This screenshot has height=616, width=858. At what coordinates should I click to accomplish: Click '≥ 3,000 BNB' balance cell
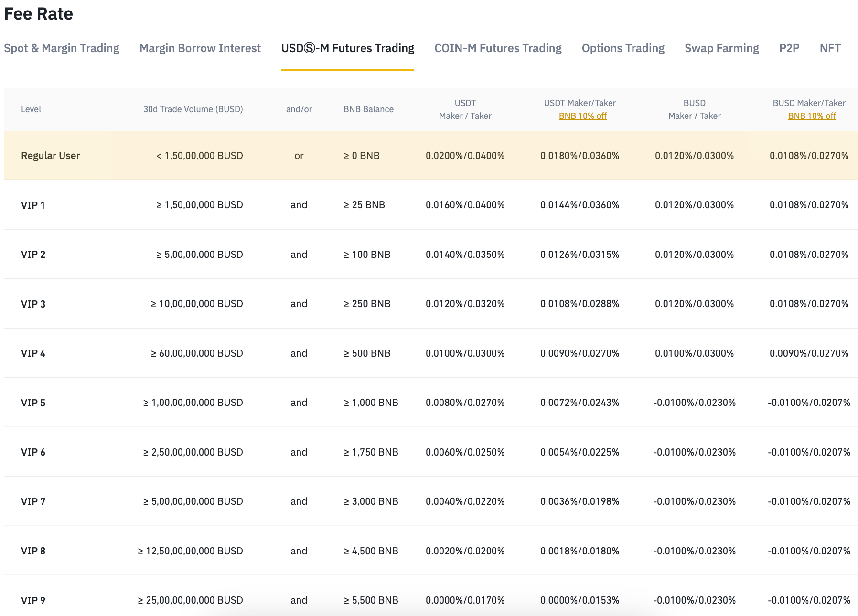point(371,501)
